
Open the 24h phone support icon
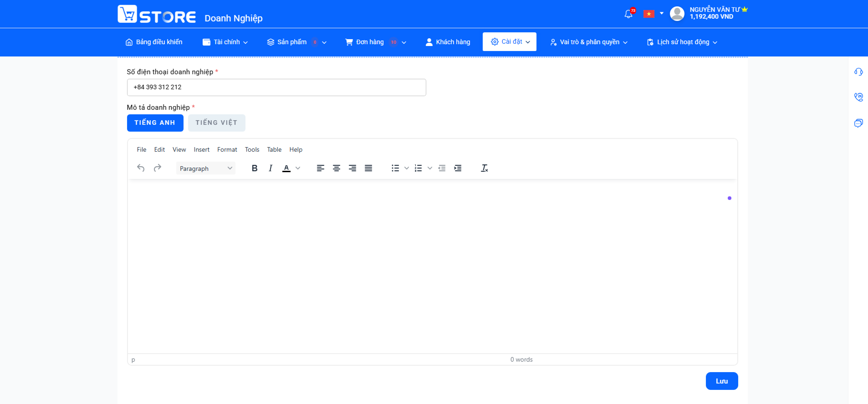pos(858,97)
